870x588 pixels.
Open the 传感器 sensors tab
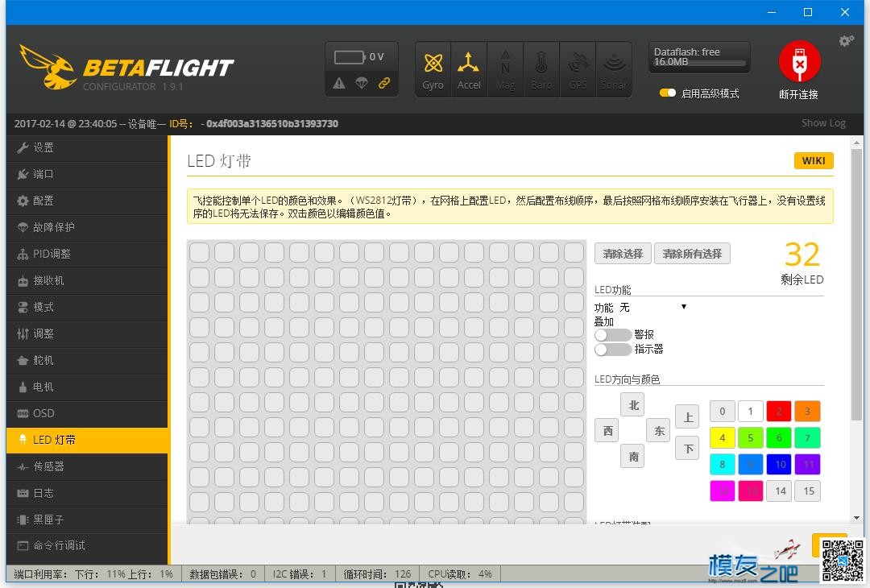[87, 466]
